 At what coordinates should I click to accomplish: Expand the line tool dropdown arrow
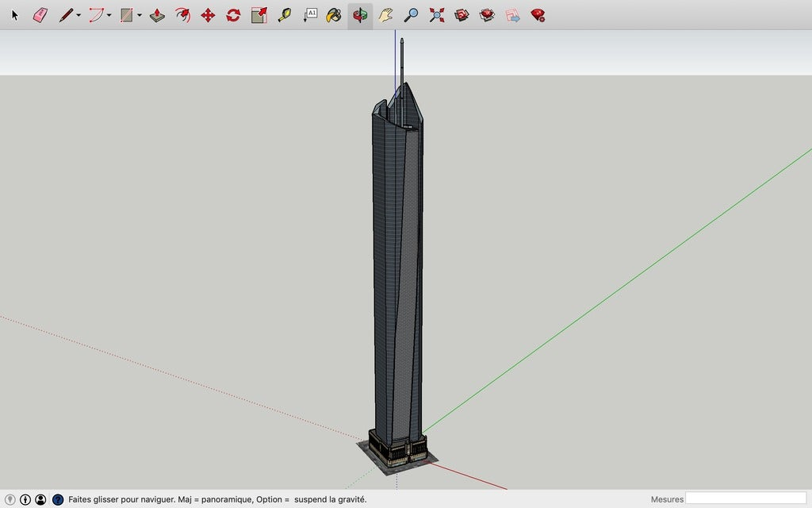(79, 16)
